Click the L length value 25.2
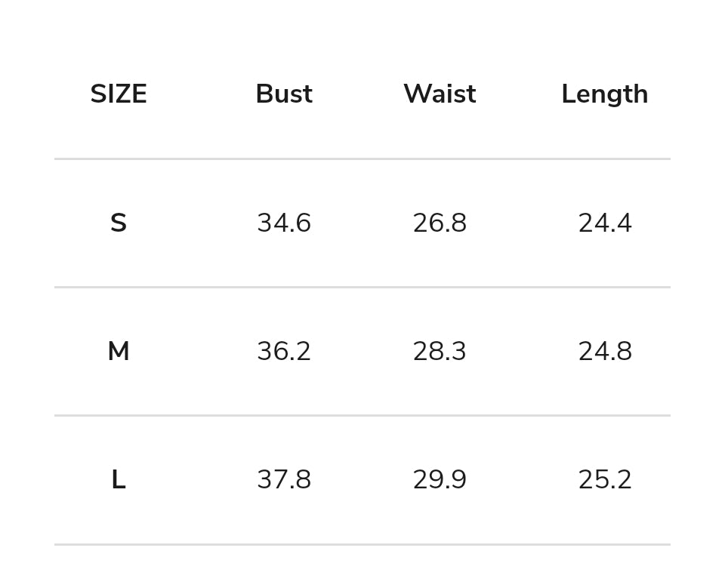Screen dimensions: 725x588 coord(605,480)
